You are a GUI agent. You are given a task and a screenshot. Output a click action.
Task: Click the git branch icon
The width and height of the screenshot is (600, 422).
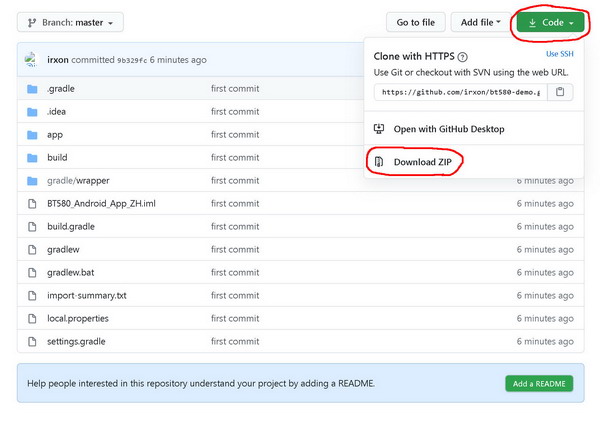tap(32, 23)
